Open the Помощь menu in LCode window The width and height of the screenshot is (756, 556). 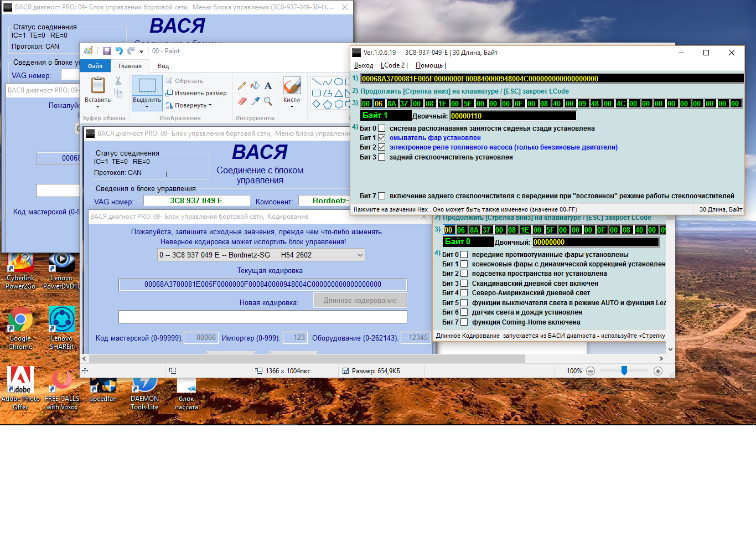pos(429,65)
